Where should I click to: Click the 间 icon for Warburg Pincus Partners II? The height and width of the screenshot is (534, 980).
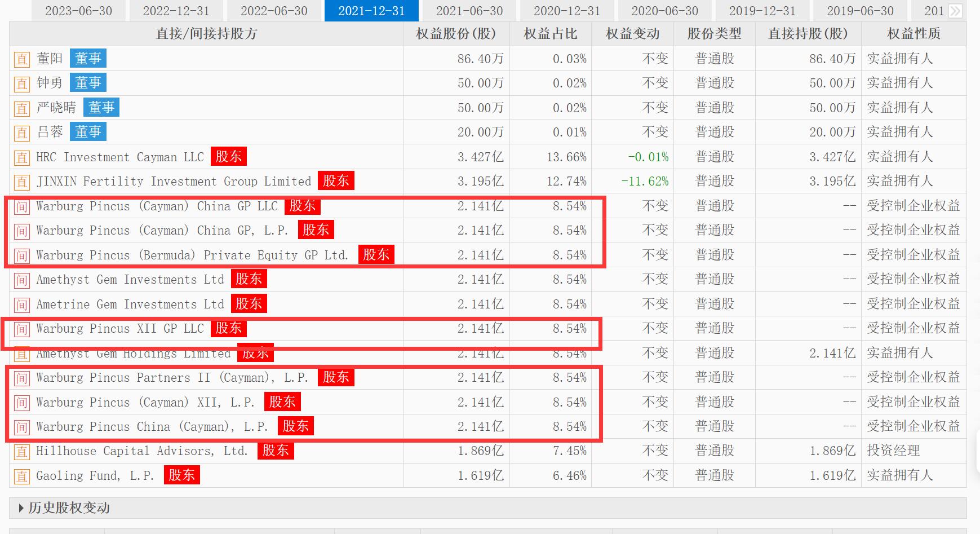pos(21,378)
